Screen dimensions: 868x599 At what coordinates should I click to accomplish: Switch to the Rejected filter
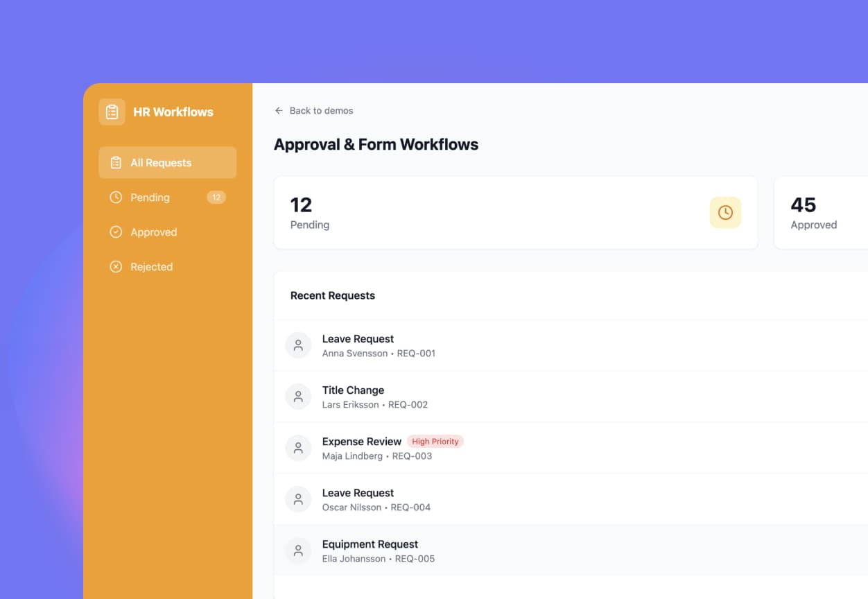(x=151, y=266)
